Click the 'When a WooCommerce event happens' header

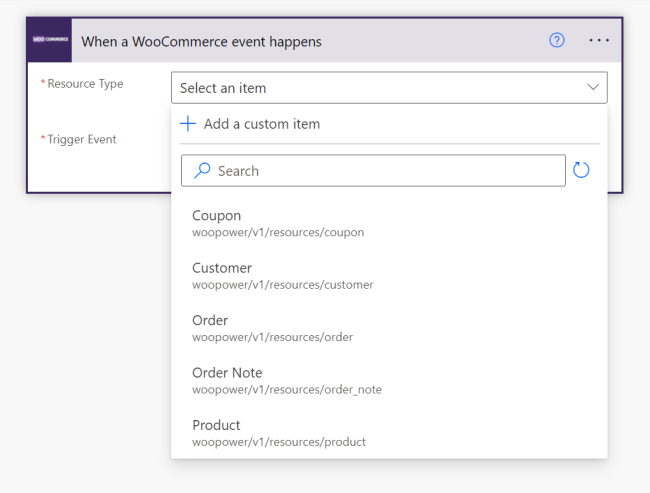(201, 42)
